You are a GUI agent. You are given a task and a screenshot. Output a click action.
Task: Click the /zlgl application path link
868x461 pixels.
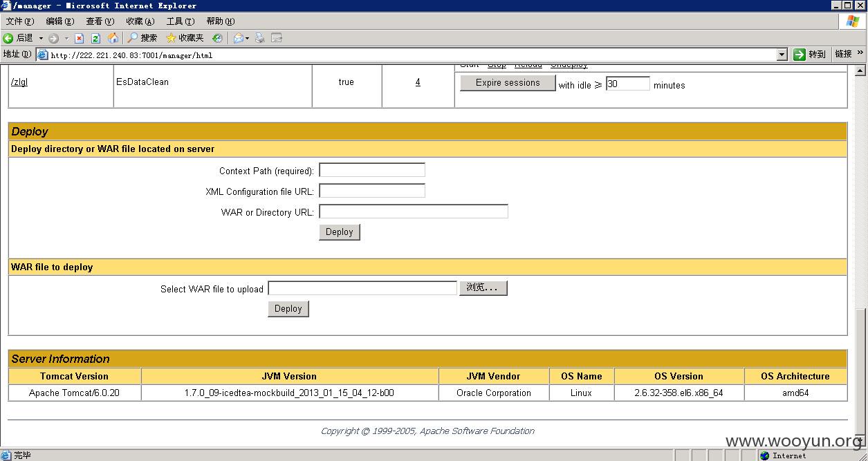pyautogui.click(x=19, y=82)
